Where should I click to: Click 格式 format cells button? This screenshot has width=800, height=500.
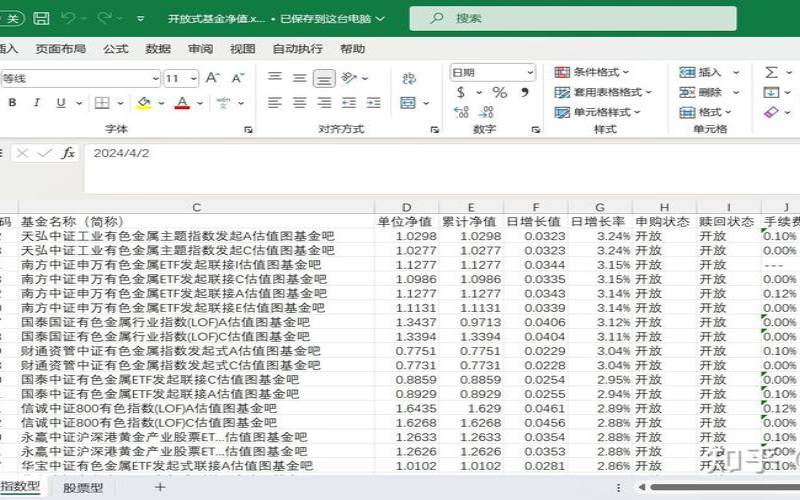[705, 112]
